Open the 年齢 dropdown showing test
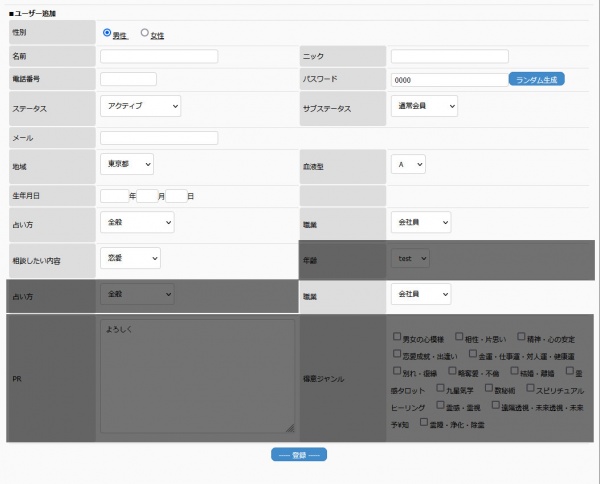This screenshot has width=600, height=484. click(x=410, y=258)
